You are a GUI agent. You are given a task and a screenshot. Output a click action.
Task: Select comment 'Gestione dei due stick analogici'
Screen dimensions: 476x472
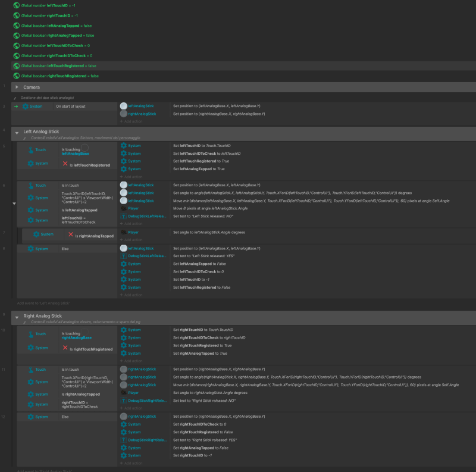tap(47, 98)
